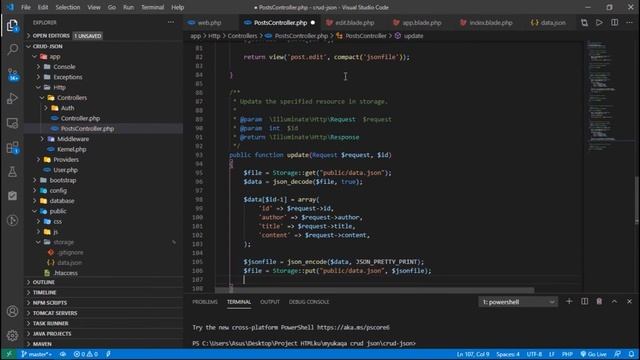Click the Ln 107, Col 9 position indicator

(473, 354)
